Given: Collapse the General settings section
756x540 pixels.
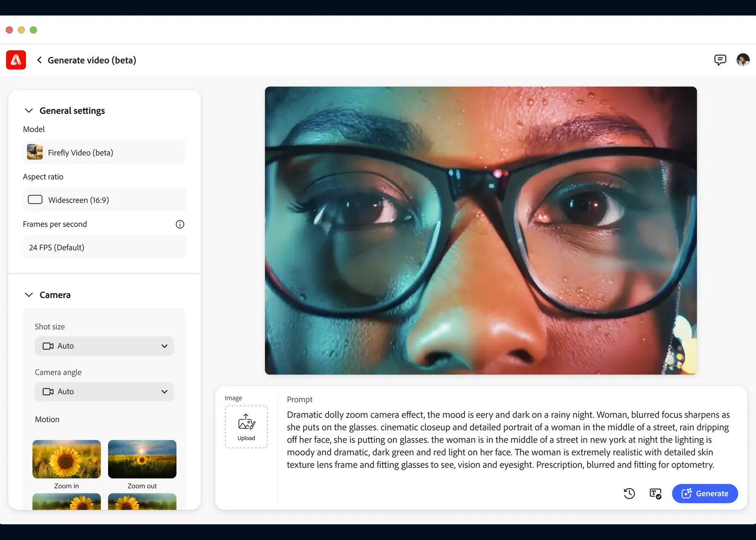Looking at the screenshot, I should [29, 111].
